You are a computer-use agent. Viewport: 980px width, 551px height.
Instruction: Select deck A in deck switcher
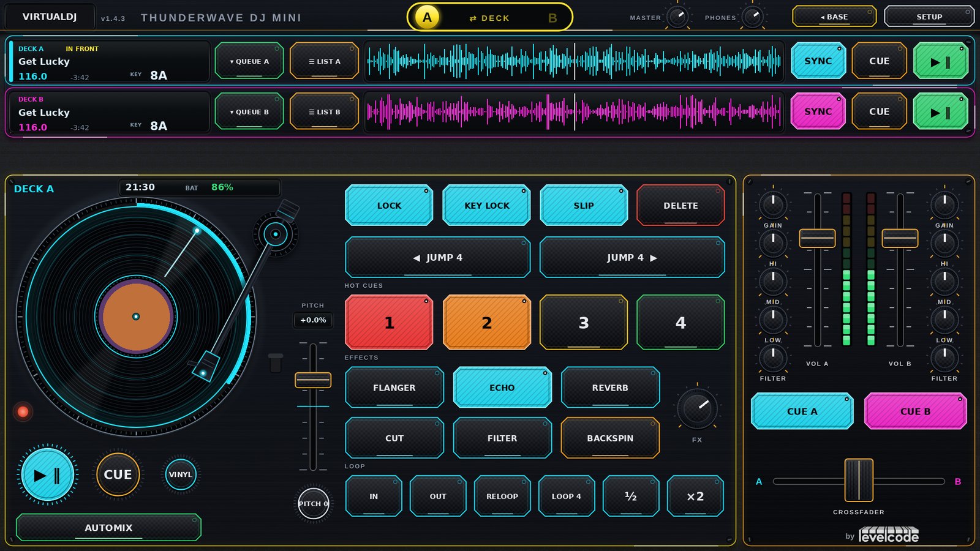(427, 17)
